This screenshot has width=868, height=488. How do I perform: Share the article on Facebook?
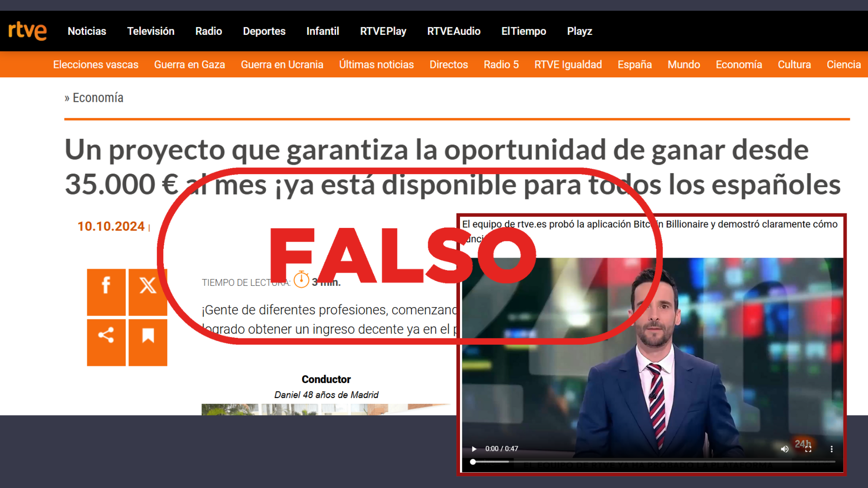click(x=106, y=285)
